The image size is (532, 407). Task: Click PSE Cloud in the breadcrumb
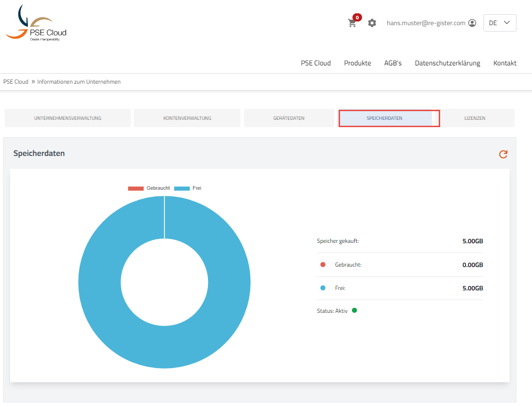pyautogui.click(x=16, y=82)
